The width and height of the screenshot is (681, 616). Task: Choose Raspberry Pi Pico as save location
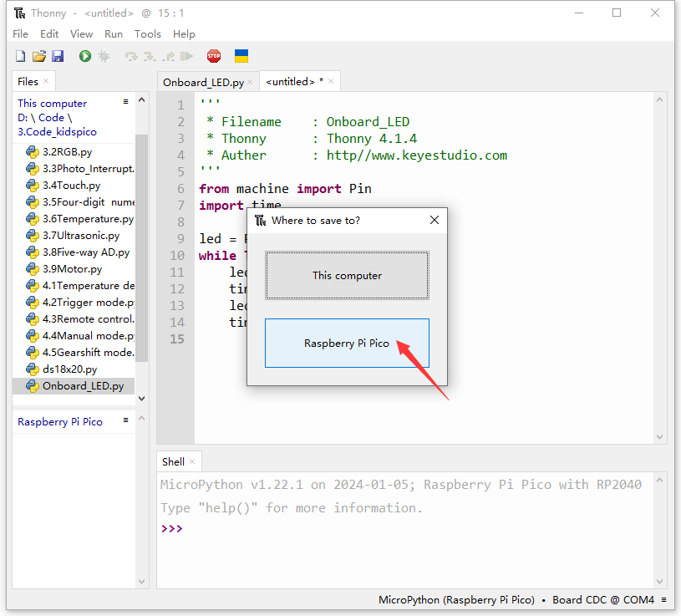(347, 344)
